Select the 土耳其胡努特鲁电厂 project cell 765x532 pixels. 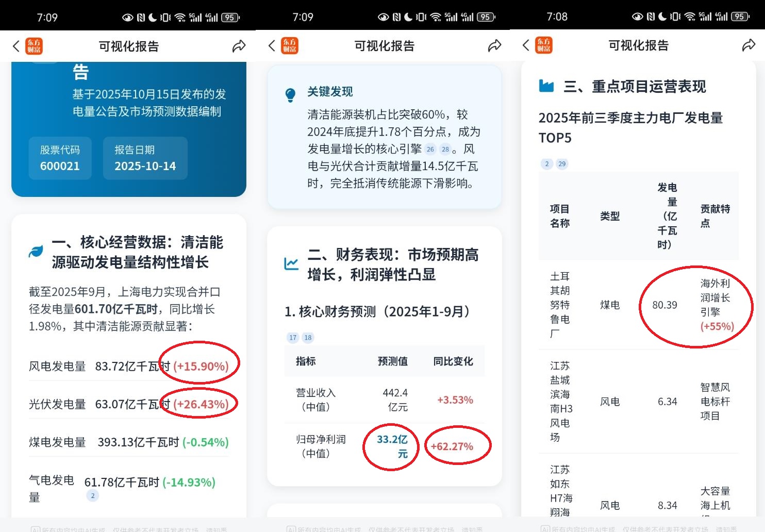coord(560,305)
